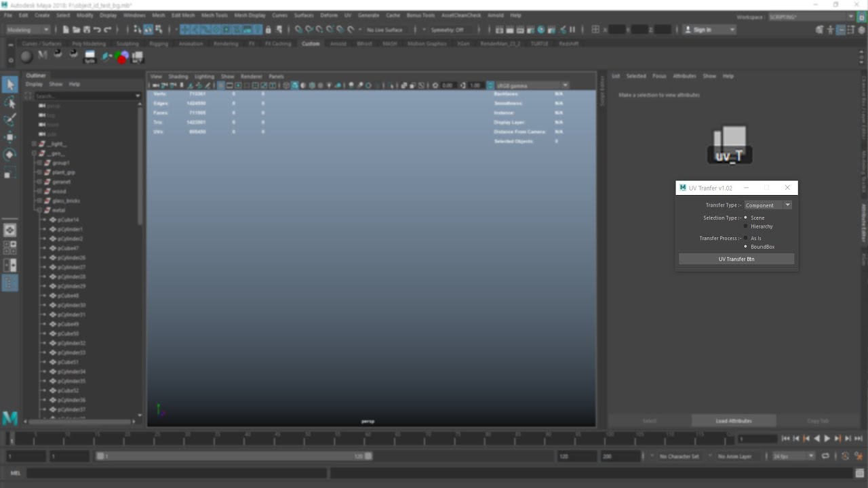Click the New Scene icon
868x488 pixels.
click(x=66, y=30)
